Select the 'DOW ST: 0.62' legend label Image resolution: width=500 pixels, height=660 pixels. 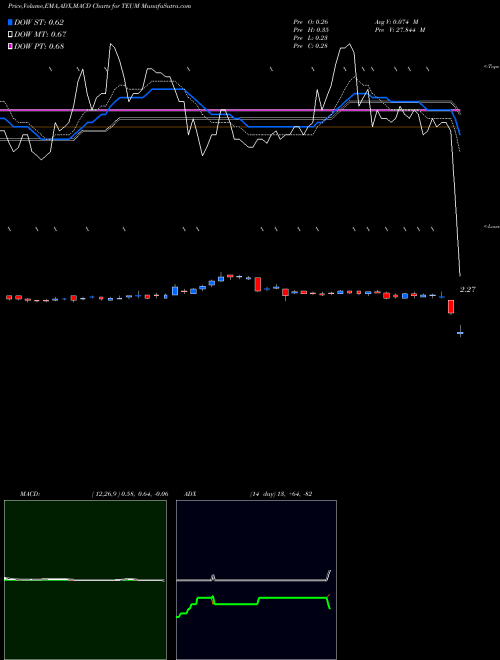coord(39,22)
